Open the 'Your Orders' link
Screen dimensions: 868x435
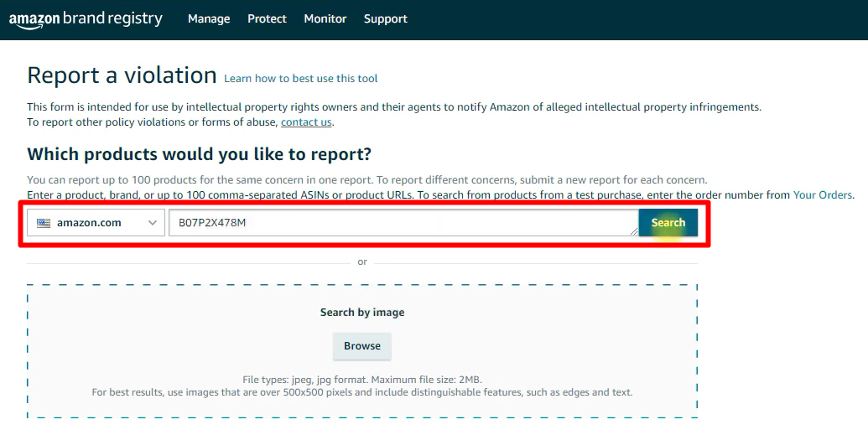pos(823,194)
